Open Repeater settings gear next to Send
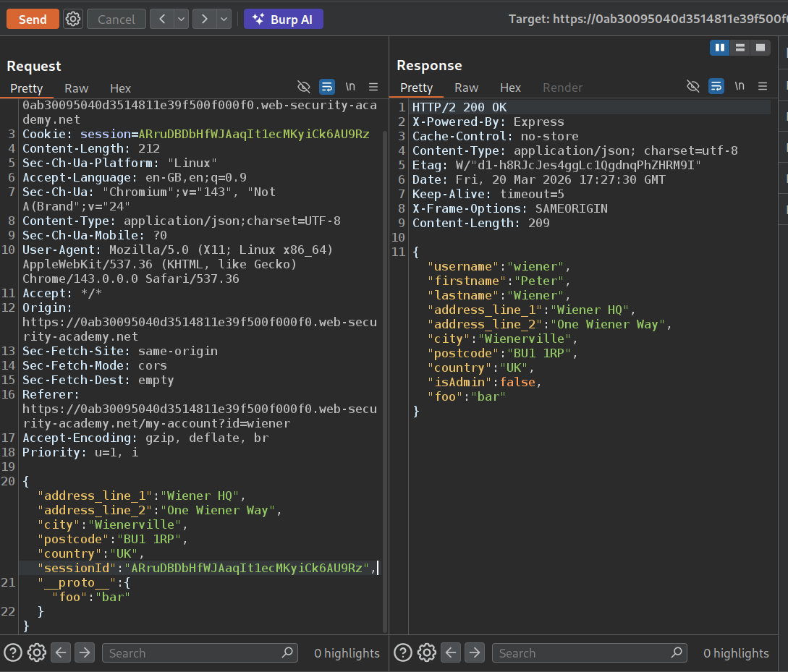Image resolution: width=788 pixels, height=672 pixels. tap(73, 20)
